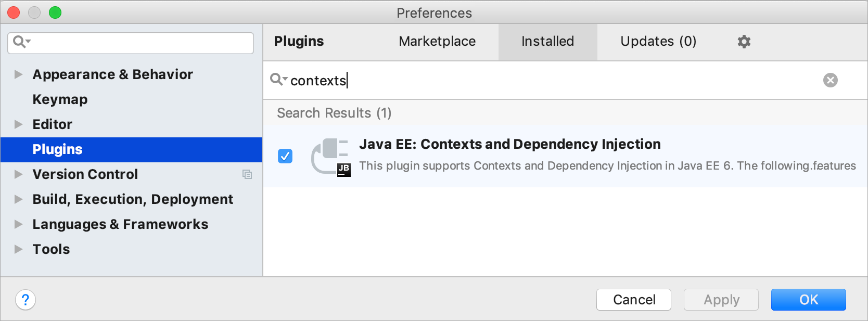
Task: Select Keymap in the settings sidebar
Action: point(59,99)
